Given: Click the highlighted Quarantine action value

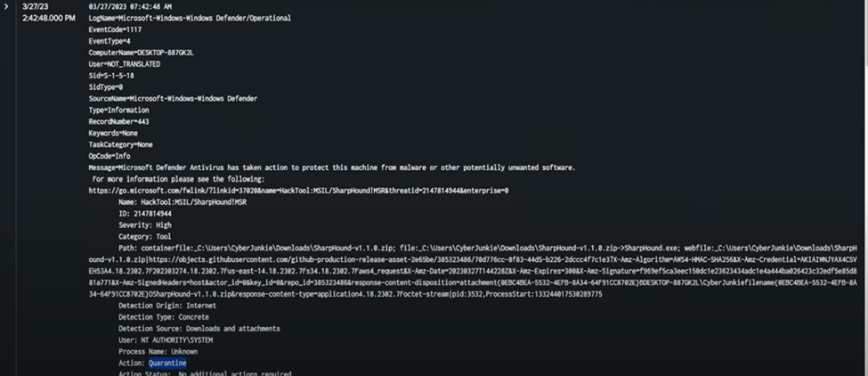Looking at the screenshot, I should (x=167, y=363).
